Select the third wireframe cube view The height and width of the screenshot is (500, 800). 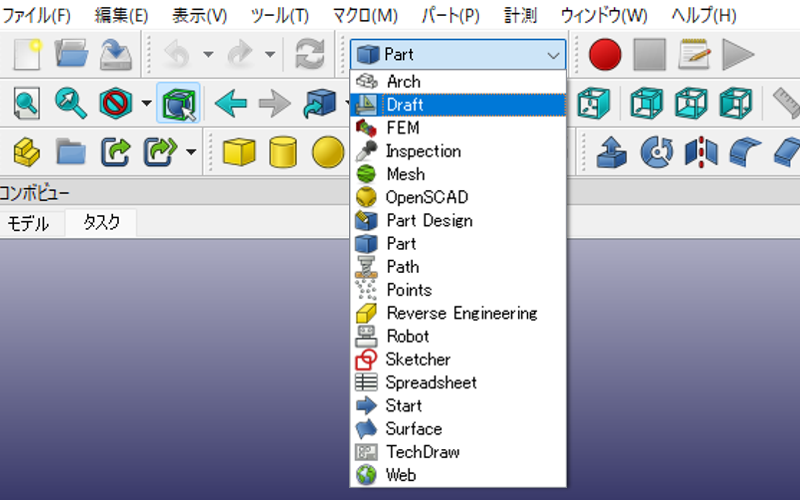(x=736, y=103)
